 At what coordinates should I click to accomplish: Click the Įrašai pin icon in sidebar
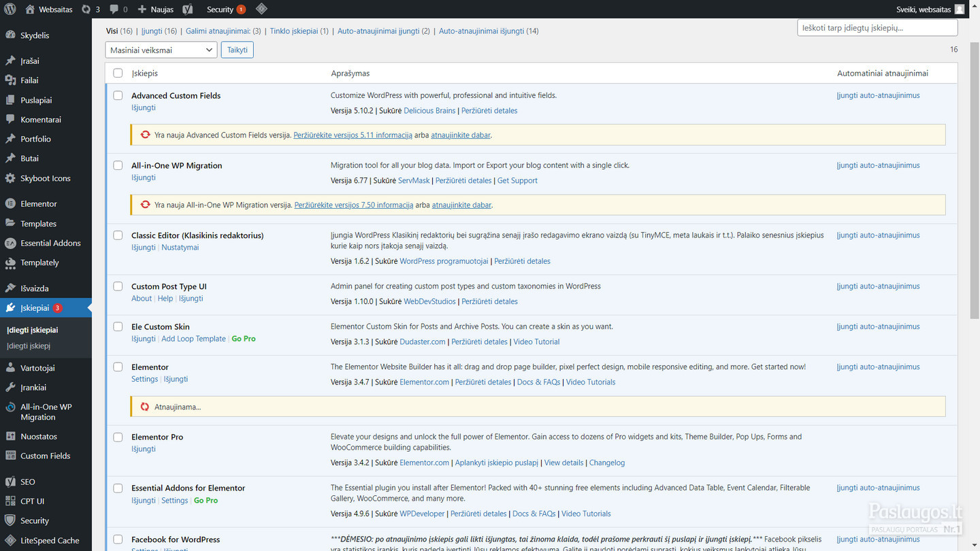[x=10, y=61]
